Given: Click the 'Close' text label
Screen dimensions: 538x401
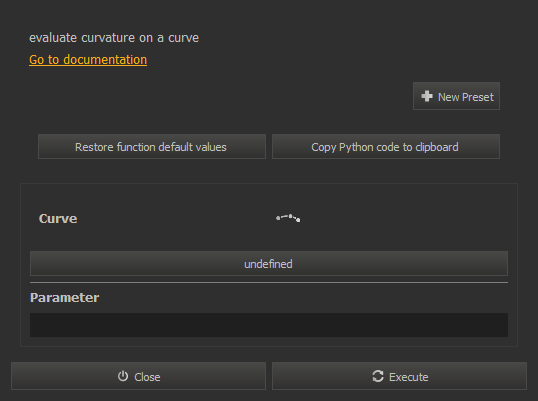Looking at the screenshot, I should point(147,377).
